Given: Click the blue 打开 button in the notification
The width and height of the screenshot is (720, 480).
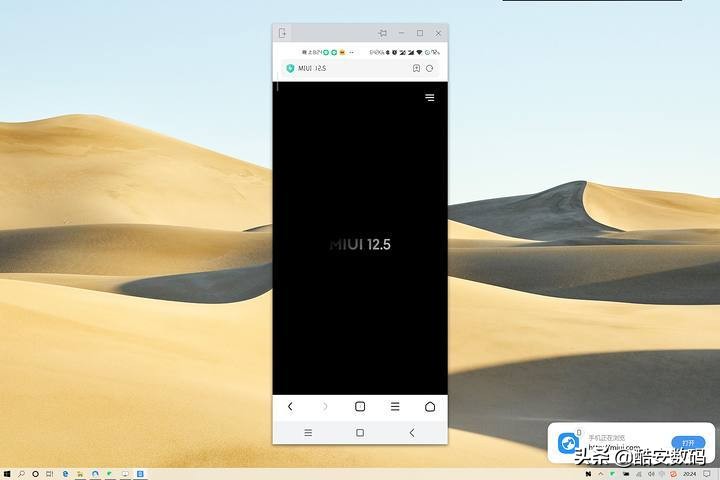Looking at the screenshot, I should point(688,443).
